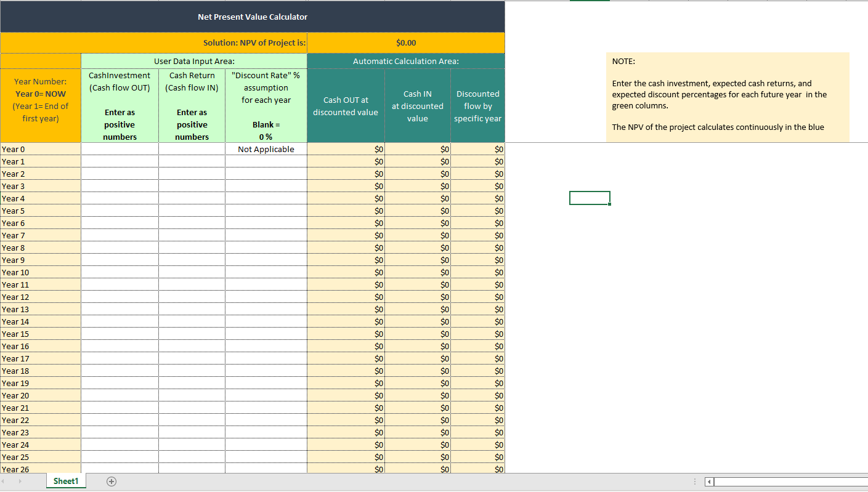Select the Year 9 row label
Viewport: 868px width, 492px height.
pos(41,260)
